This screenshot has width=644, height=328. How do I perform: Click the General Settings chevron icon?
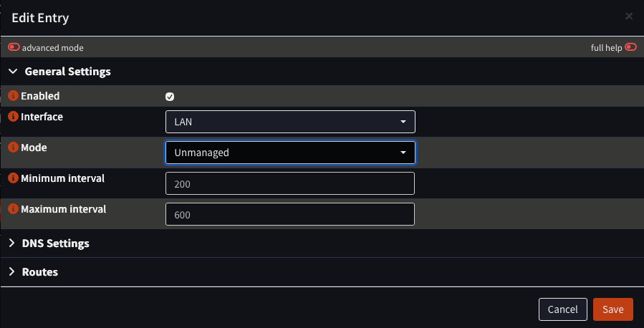13,72
